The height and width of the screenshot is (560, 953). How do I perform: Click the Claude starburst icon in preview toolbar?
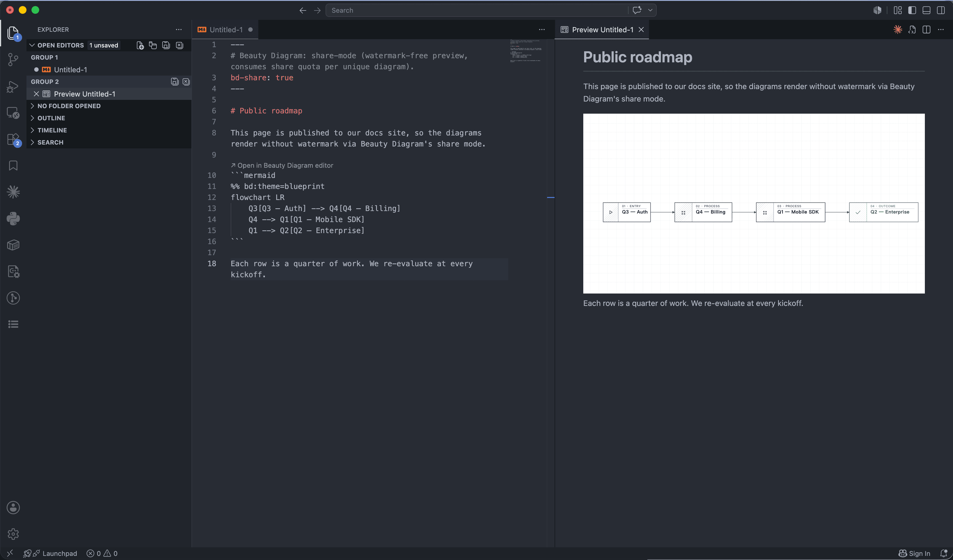(x=898, y=30)
